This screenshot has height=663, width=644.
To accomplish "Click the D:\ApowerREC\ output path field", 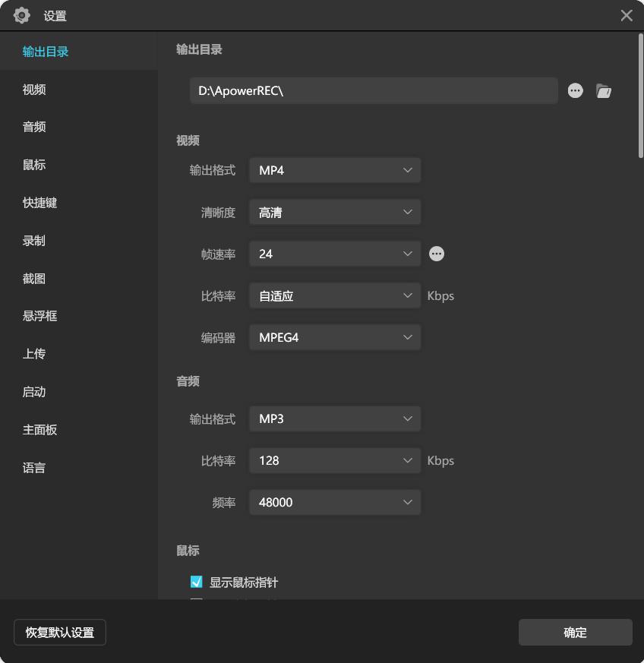I will click(374, 90).
